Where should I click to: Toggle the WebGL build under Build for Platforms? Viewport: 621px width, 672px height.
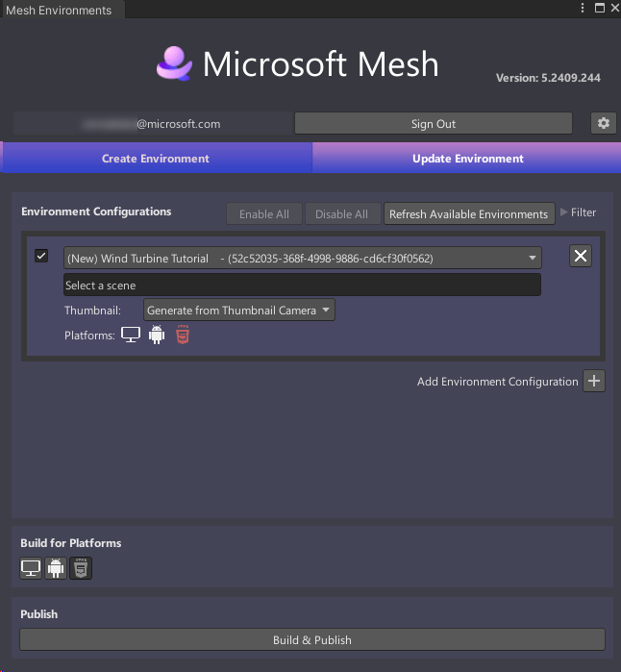(x=81, y=568)
